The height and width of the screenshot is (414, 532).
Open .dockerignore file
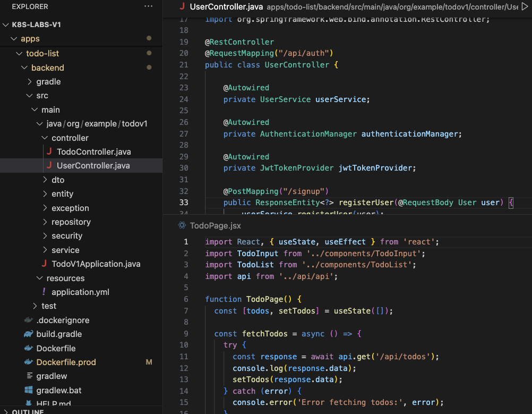tap(63, 320)
